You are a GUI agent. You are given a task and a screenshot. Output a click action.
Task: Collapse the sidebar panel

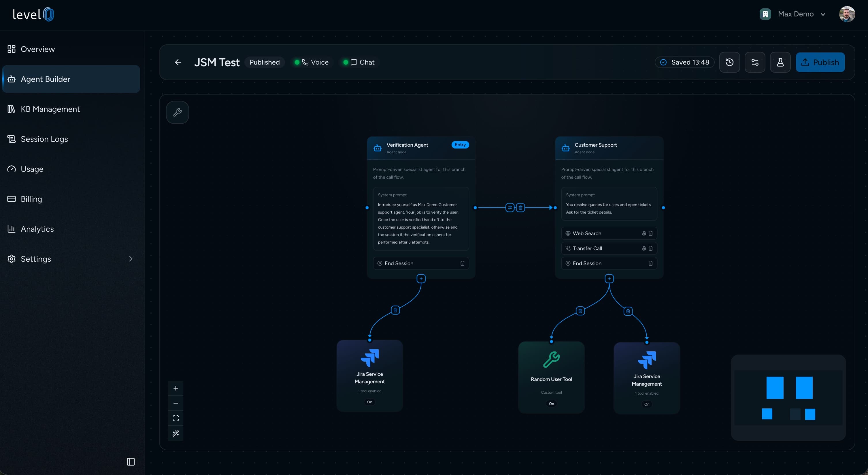click(x=131, y=462)
